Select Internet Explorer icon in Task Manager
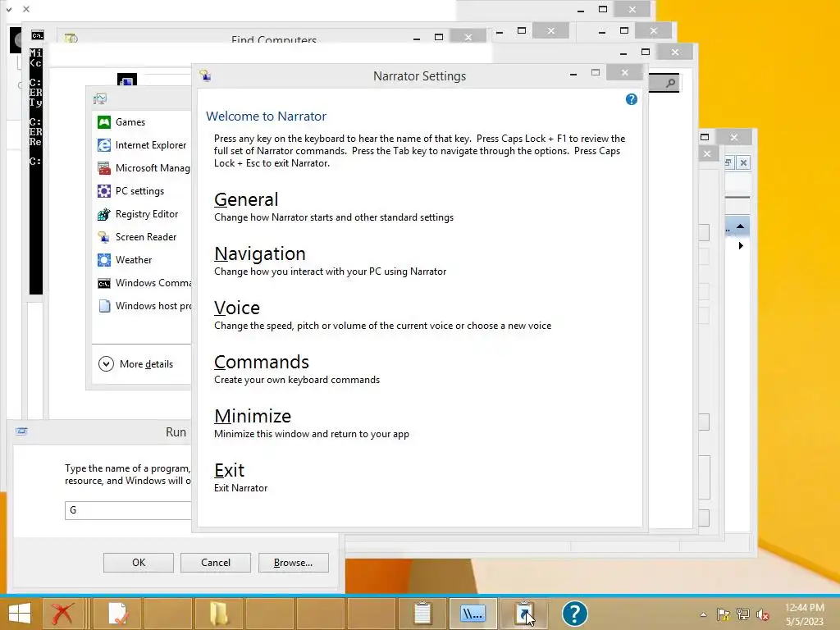This screenshot has width=840, height=630. pyautogui.click(x=104, y=145)
